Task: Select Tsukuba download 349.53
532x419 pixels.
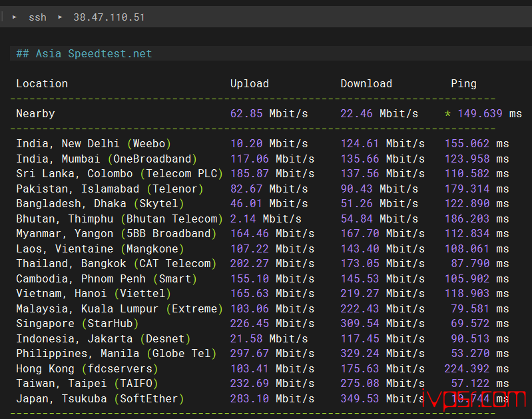Action: click(360, 398)
